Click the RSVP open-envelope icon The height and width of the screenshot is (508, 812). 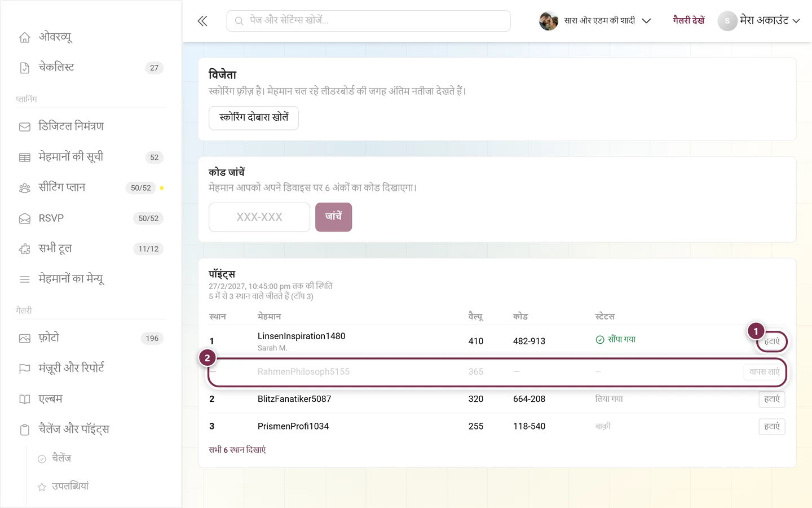coord(25,218)
